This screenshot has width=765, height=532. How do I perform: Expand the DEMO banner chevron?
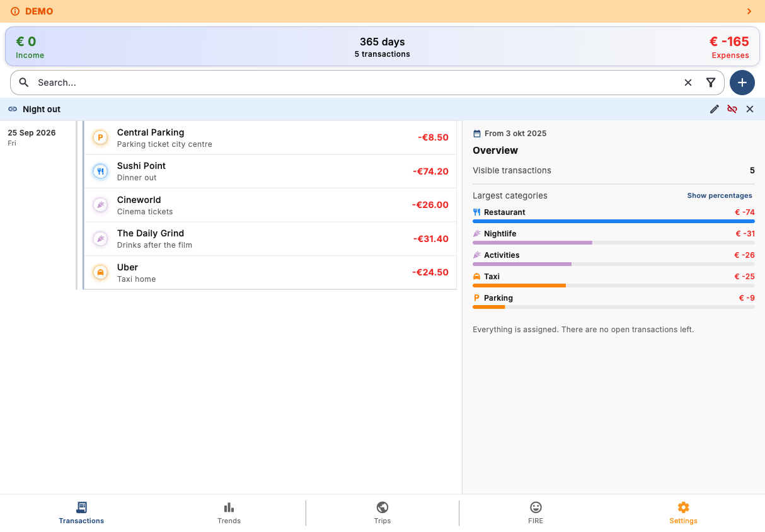[749, 11]
